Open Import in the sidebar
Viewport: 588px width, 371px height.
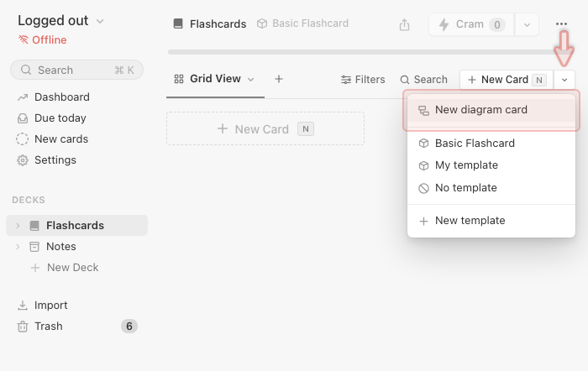pyautogui.click(x=50, y=306)
